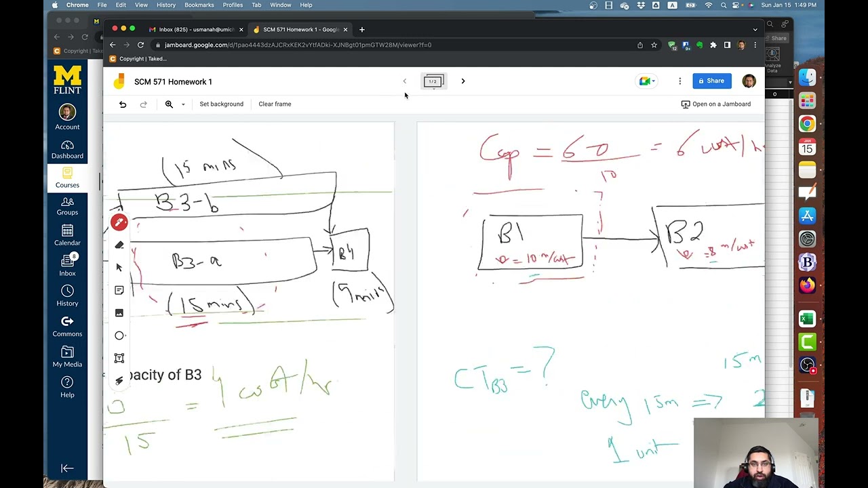The image size is (868, 488).
Task: Open Chrome extensions puzzle icon
Action: tap(713, 45)
